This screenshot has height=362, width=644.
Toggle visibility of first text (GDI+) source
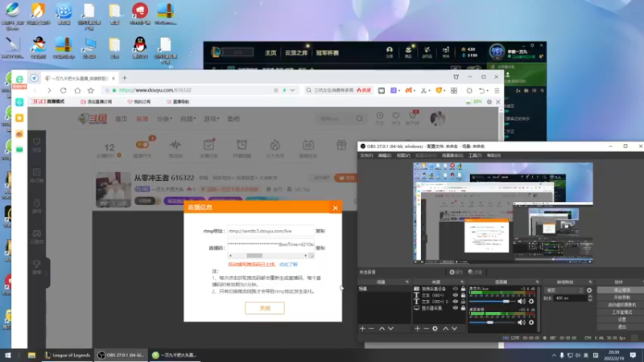click(x=455, y=295)
